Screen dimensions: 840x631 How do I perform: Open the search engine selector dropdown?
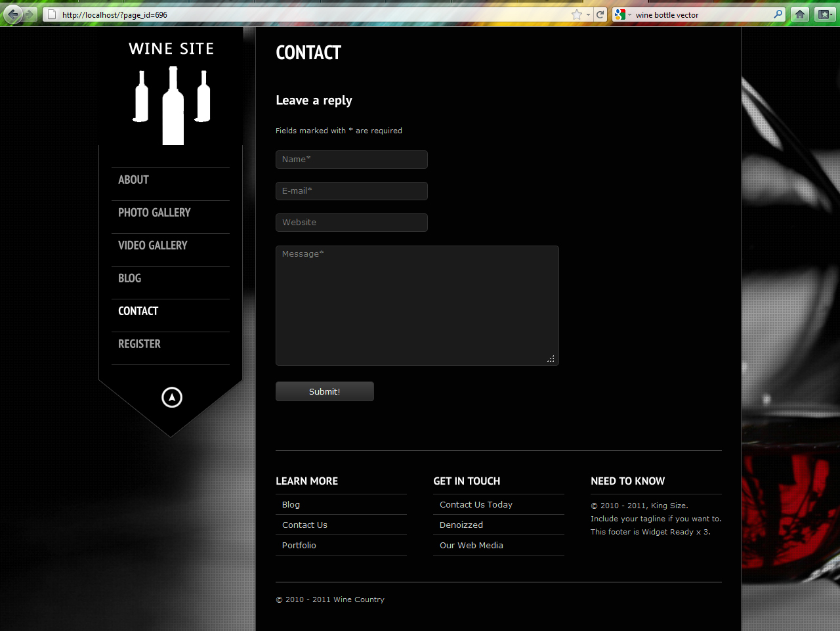(x=628, y=14)
